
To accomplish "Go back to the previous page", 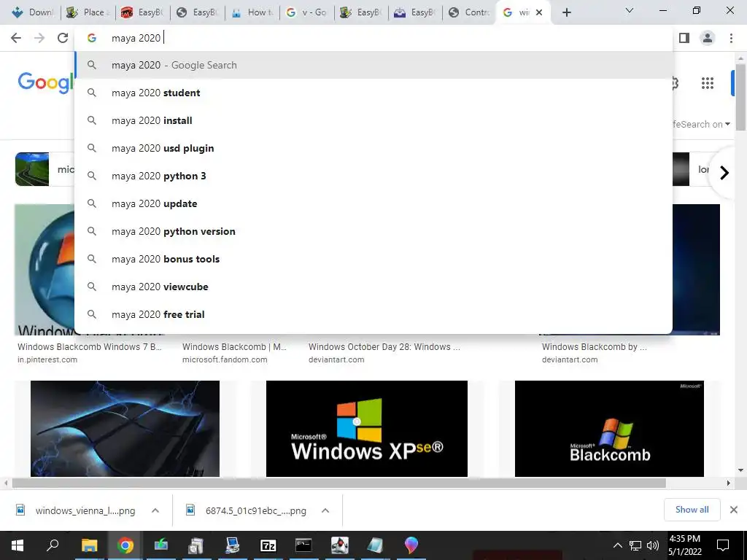I will [16, 38].
